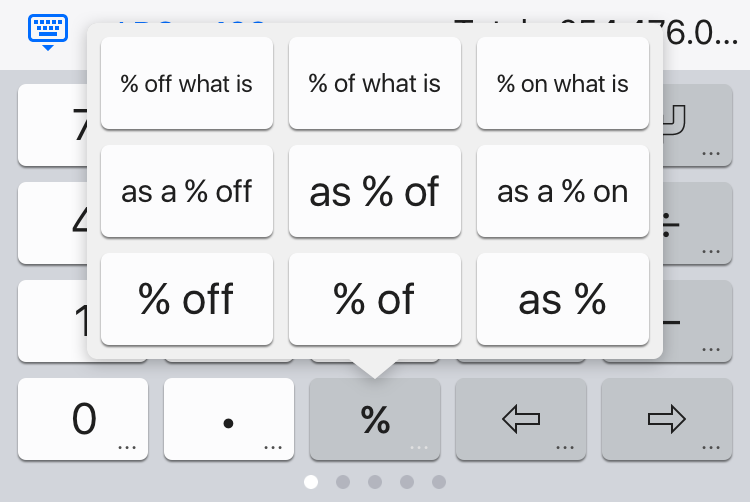
Task: Tap the percent key at bottom
Action: pyautogui.click(x=375, y=419)
